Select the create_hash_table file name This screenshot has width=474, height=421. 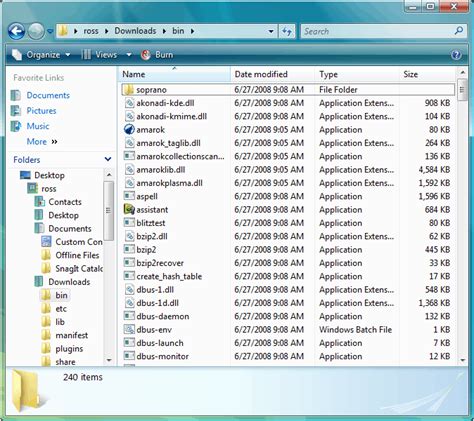pyautogui.click(x=169, y=276)
